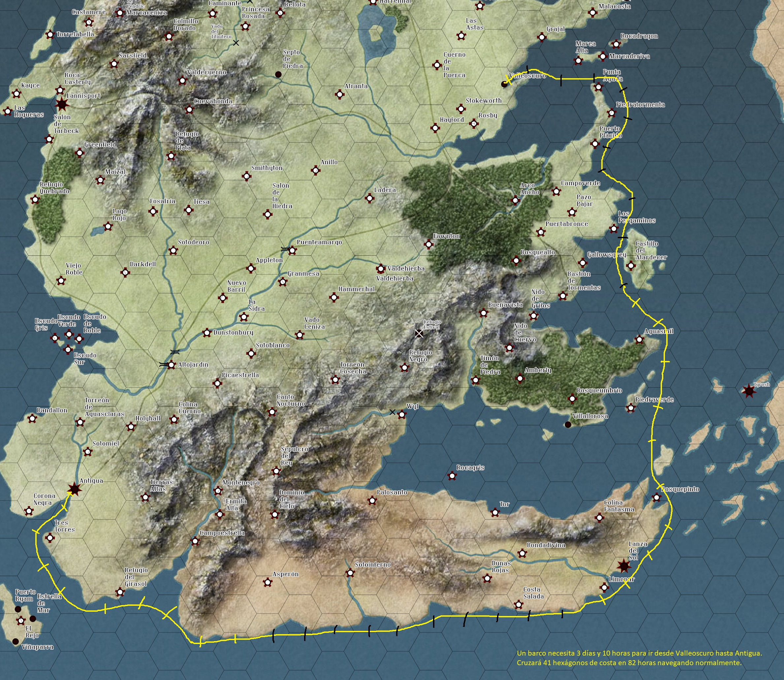Select the "Punta Ayuda" label
The image size is (784, 680).
pyautogui.click(x=612, y=75)
